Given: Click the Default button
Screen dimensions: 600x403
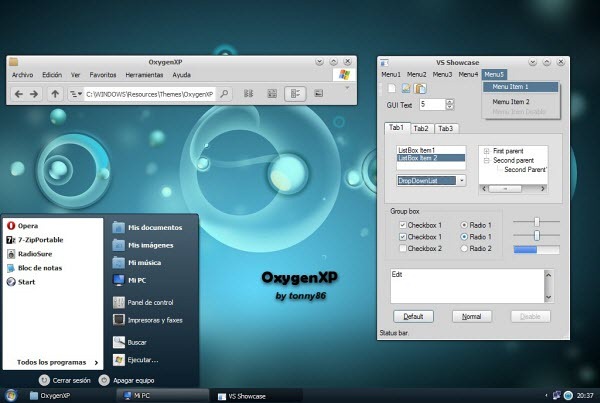Looking at the screenshot, I should [413, 317].
